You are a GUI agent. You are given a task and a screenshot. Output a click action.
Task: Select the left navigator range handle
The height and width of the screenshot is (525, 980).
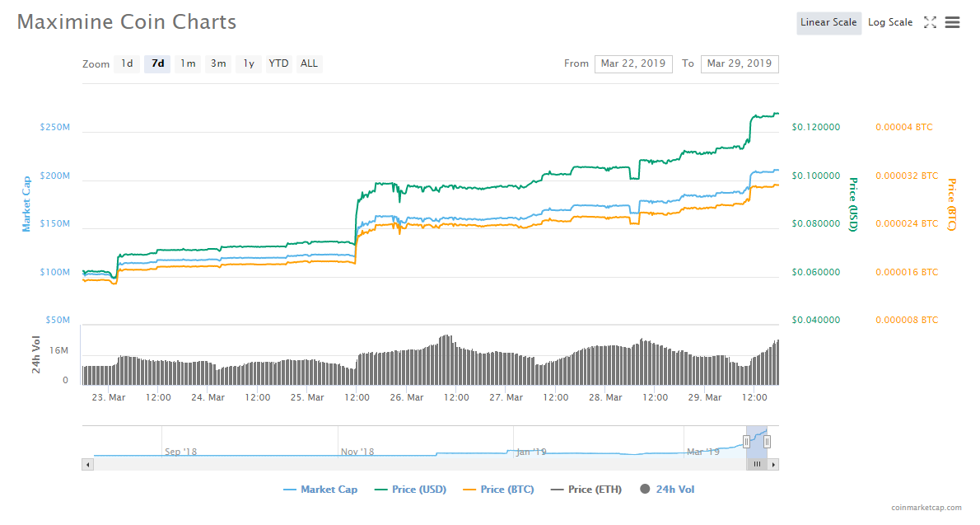(746, 442)
